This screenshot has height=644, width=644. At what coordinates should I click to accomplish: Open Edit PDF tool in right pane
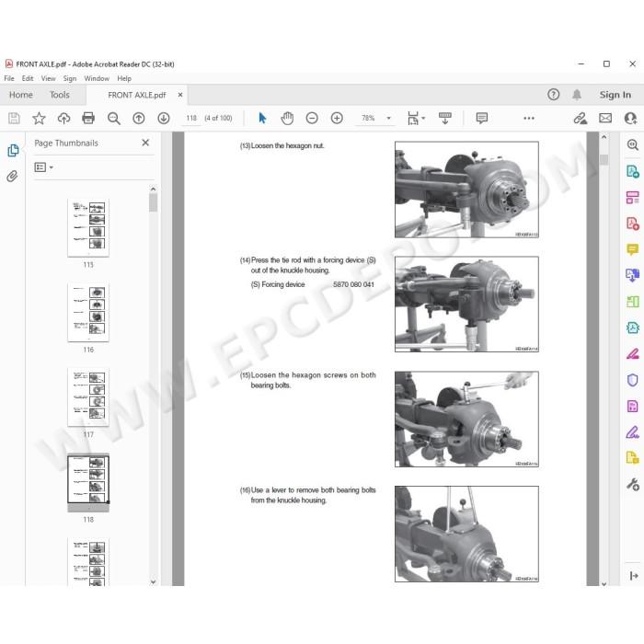[x=633, y=198]
